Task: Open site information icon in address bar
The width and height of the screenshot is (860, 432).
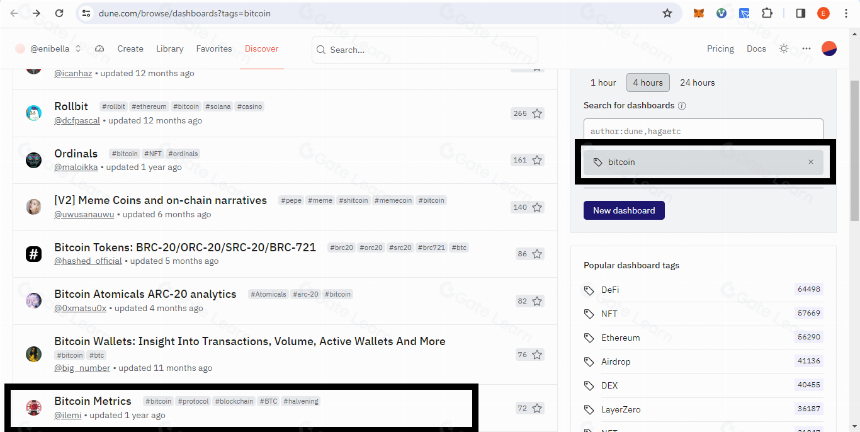Action: (86, 13)
